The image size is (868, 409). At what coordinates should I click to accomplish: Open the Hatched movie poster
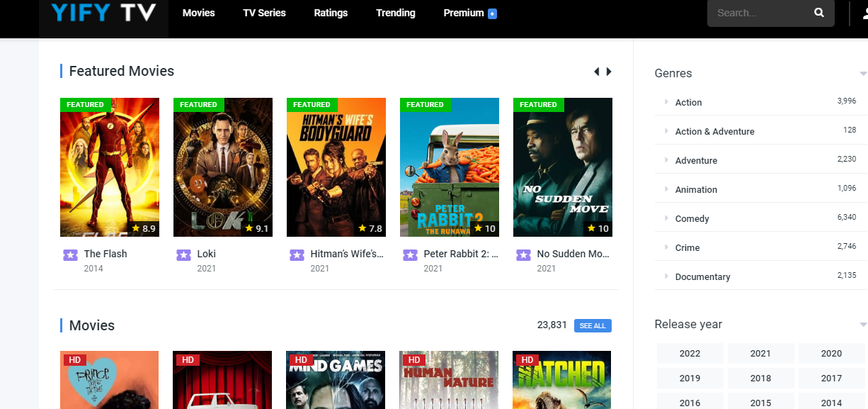tap(562, 380)
